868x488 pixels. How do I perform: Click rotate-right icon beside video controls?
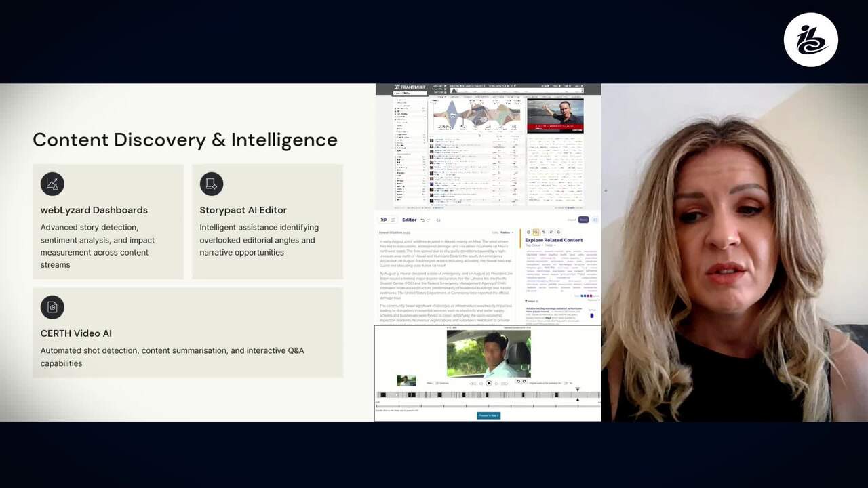[x=524, y=381]
